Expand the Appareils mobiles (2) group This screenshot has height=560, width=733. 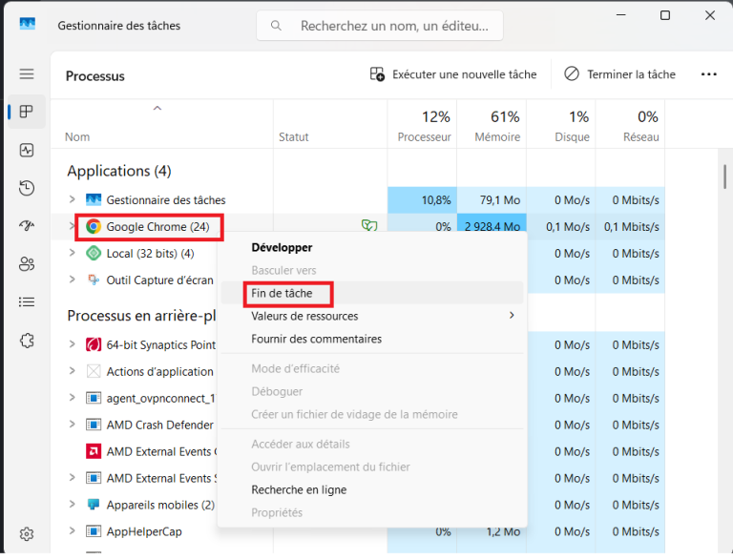(72, 505)
